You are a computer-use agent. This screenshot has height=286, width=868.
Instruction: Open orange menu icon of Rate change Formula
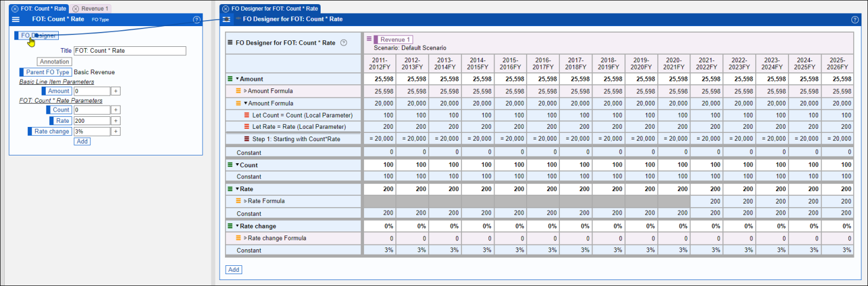pyautogui.click(x=239, y=238)
